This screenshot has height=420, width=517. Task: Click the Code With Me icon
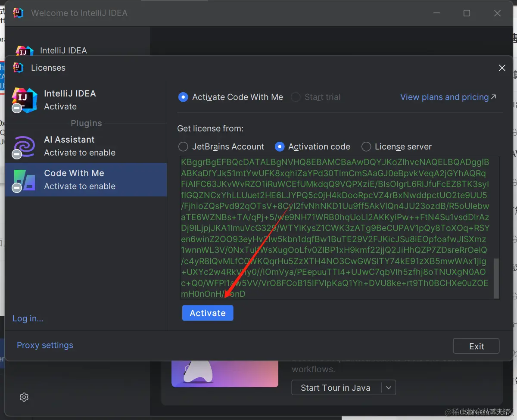pos(24,180)
